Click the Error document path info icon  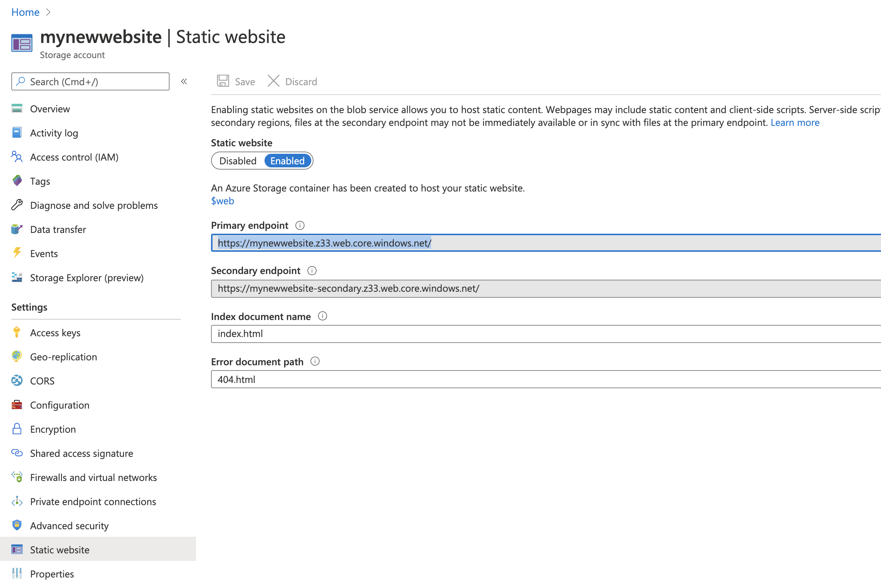[315, 361]
